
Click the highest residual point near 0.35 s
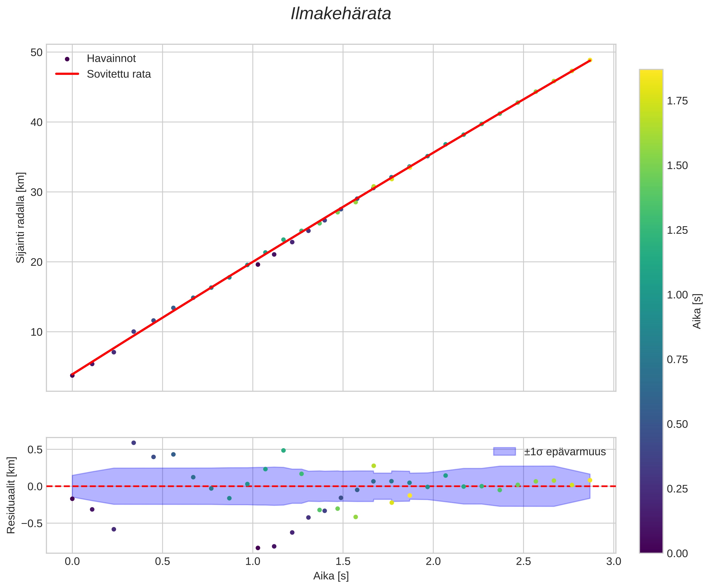(133, 443)
